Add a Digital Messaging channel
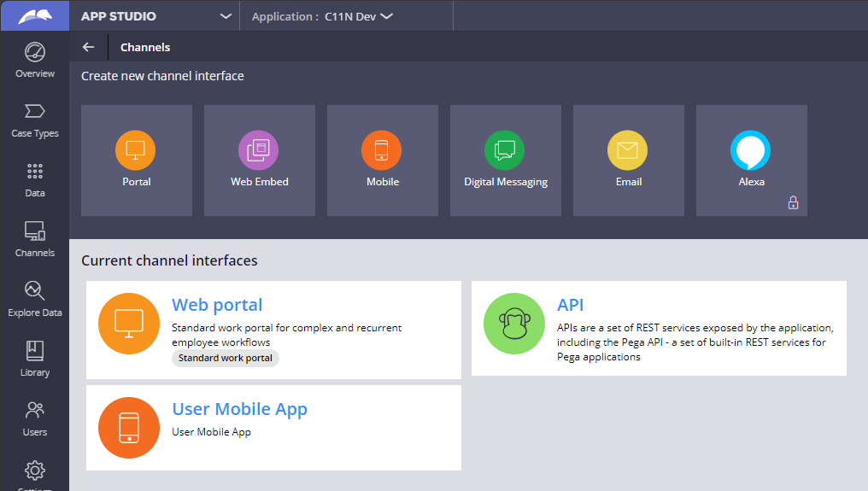 [x=506, y=161]
